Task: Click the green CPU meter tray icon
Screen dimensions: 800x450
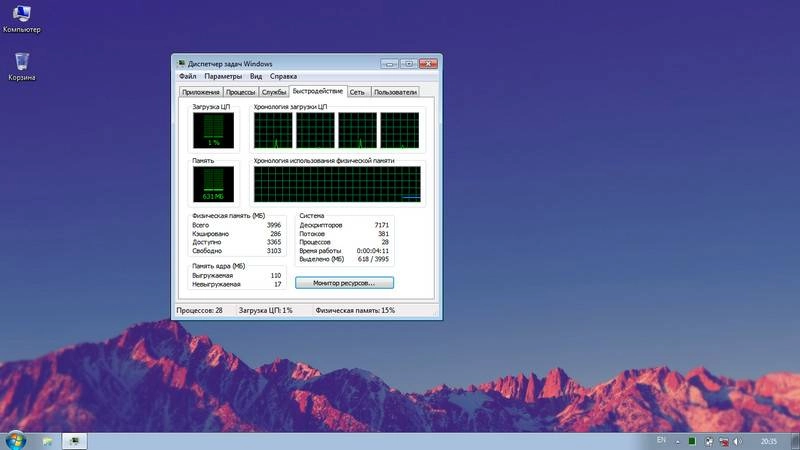Action: tap(692, 441)
